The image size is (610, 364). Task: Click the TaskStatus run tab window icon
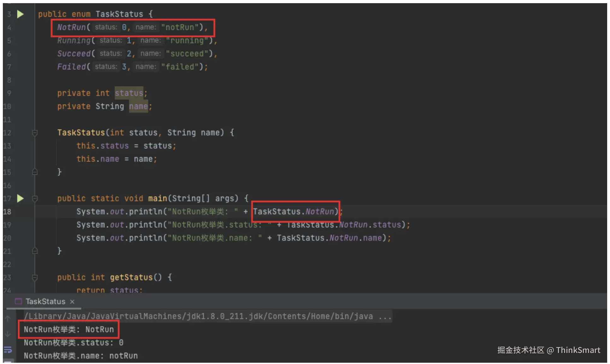pyautogui.click(x=19, y=301)
